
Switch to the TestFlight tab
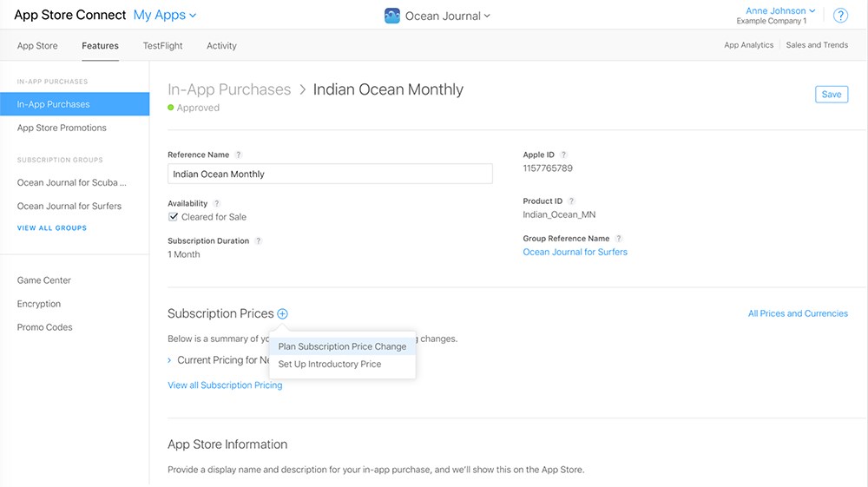tap(163, 46)
